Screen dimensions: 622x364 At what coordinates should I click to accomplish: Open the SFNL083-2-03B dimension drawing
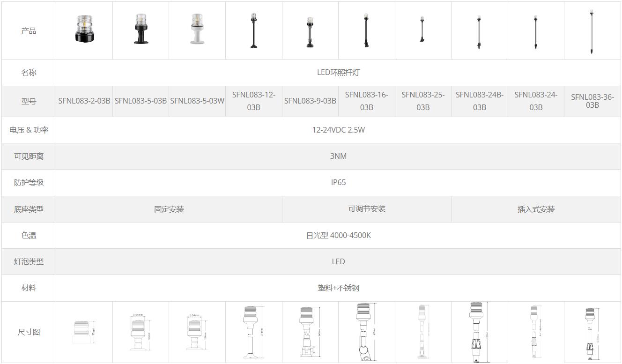84,332
